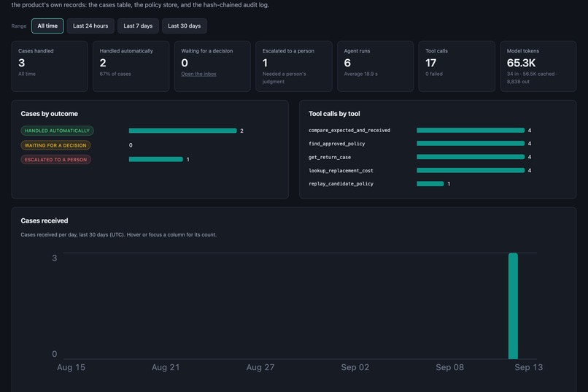Viewport: 588px width, 392px height.
Task: Open the inbox link
Action: pyautogui.click(x=198, y=74)
